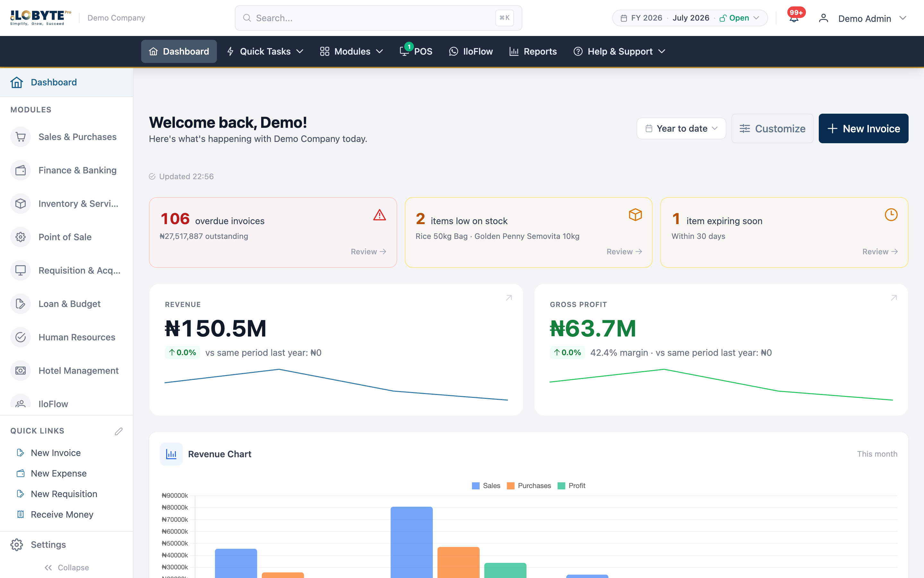Toggle Profit series in chart legend
The height and width of the screenshot is (578, 924).
pos(571,486)
